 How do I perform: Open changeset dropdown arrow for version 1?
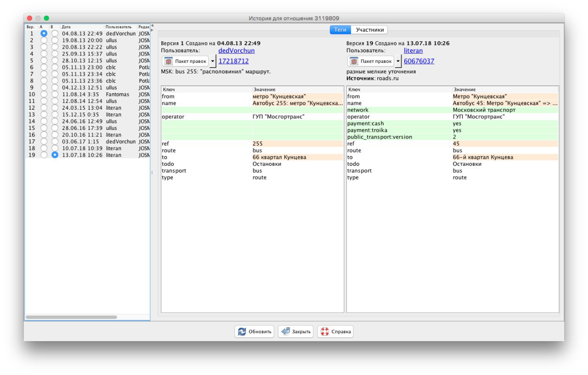coord(213,61)
